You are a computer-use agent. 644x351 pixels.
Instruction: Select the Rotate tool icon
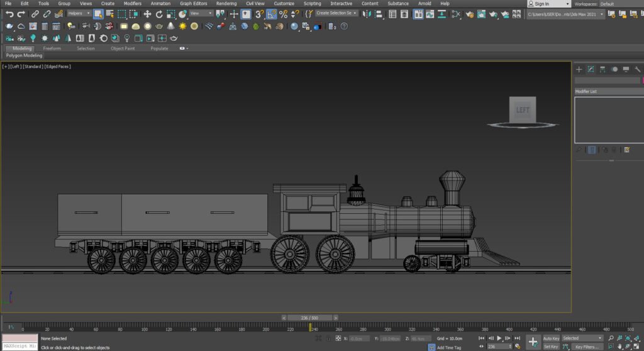(x=159, y=14)
